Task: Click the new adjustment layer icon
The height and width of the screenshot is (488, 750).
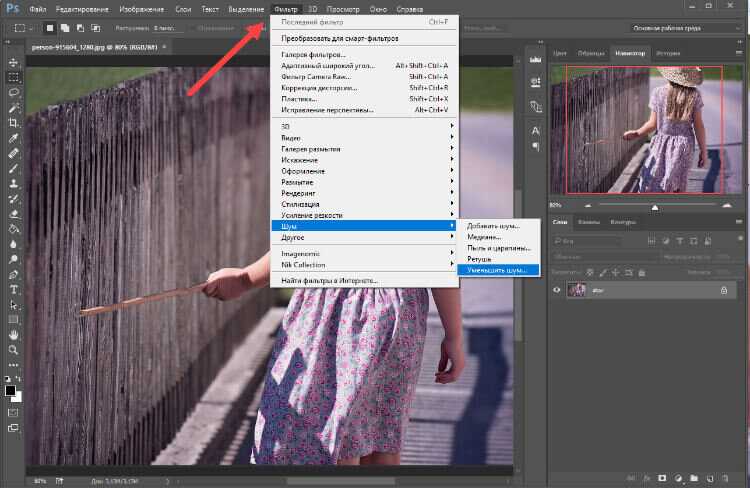Action: (x=678, y=478)
